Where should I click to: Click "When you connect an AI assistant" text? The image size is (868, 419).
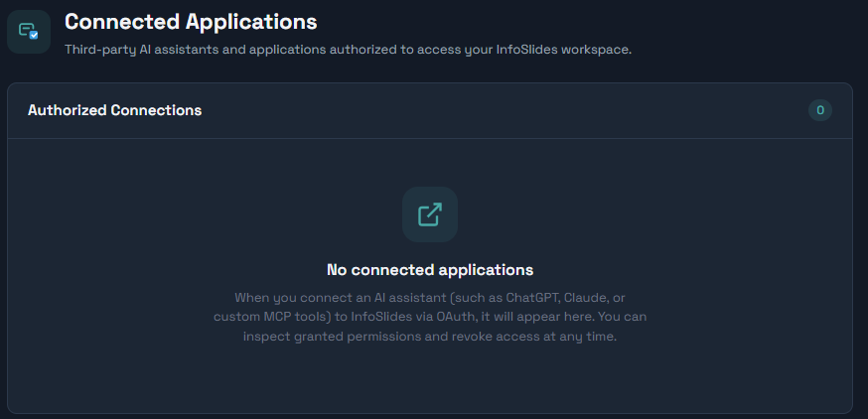[341, 298]
